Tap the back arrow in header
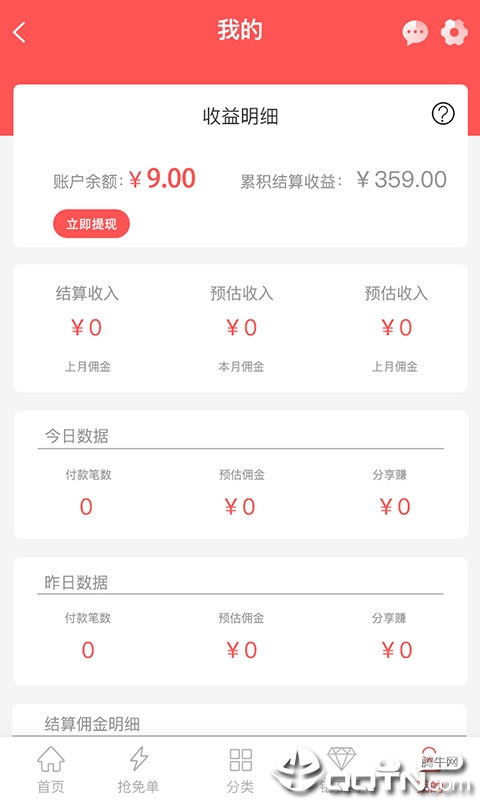The image size is (480, 800). 19,33
